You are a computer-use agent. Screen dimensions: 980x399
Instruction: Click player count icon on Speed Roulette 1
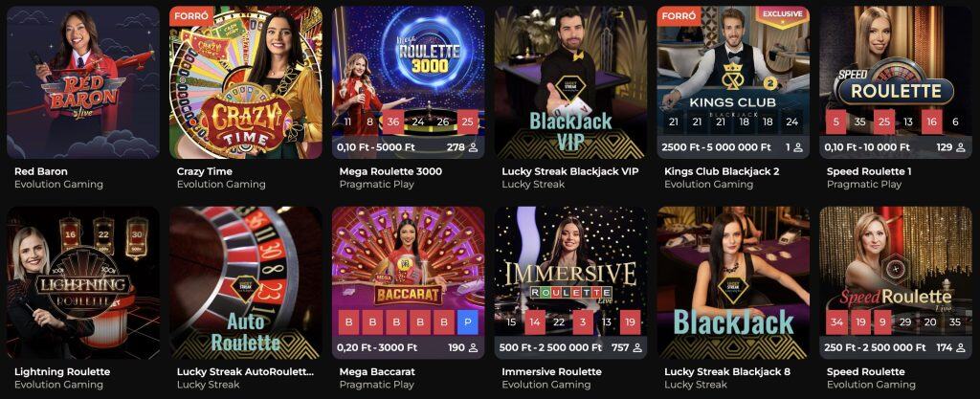click(961, 147)
